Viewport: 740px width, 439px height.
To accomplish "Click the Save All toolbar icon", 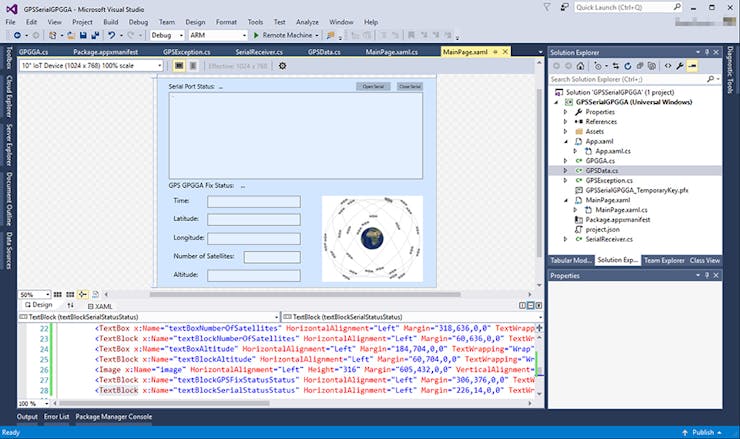I will [96, 35].
